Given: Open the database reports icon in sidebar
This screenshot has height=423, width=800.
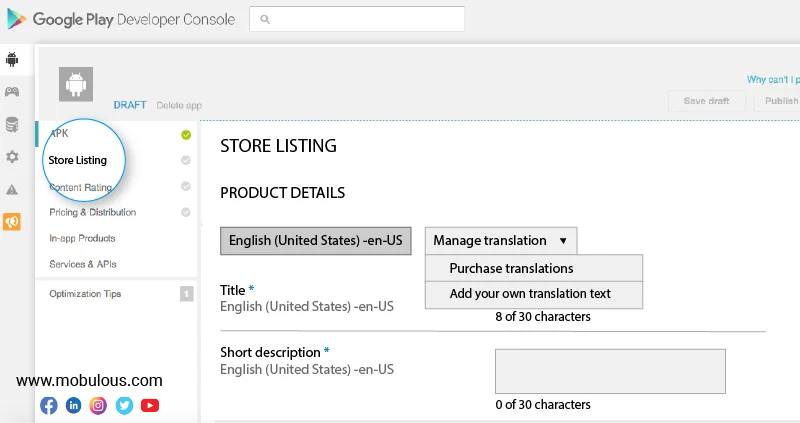Looking at the screenshot, I should 12,124.
